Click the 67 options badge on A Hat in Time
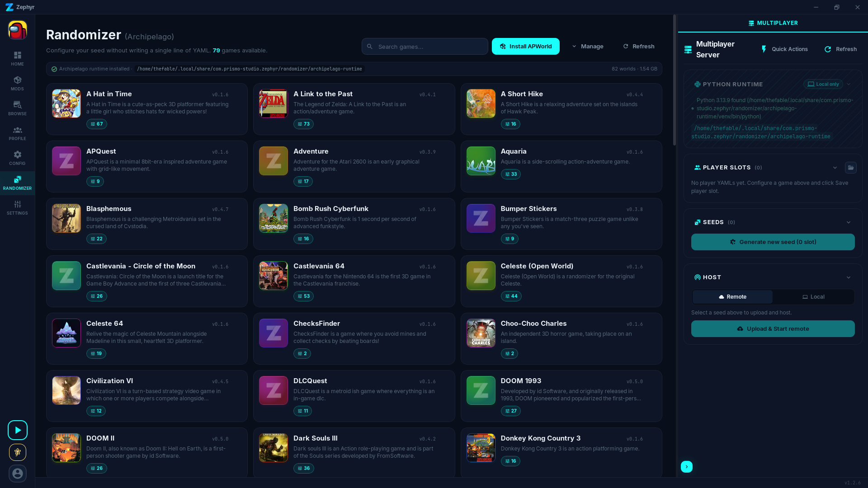This screenshot has height=488, width=868. (97, 124)
